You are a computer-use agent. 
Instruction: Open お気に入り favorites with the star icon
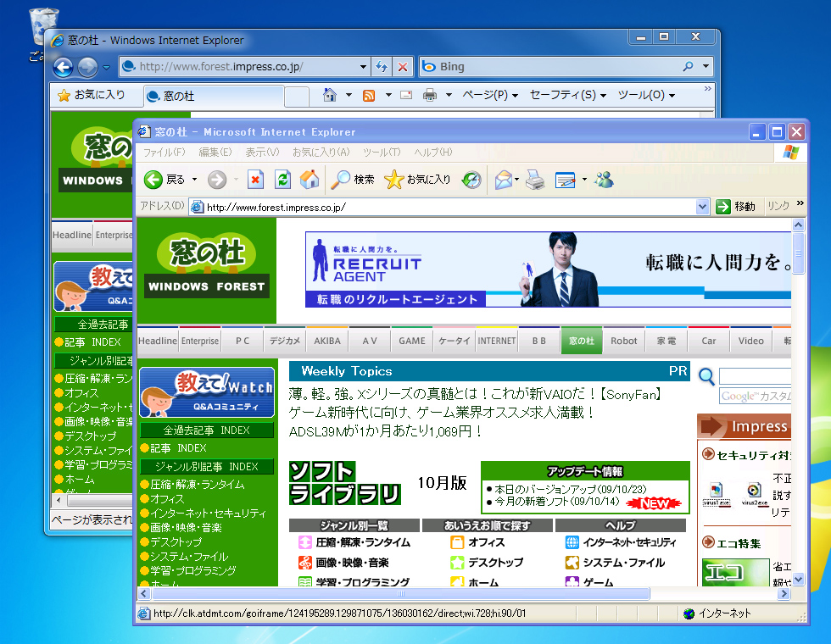[395, 179]
